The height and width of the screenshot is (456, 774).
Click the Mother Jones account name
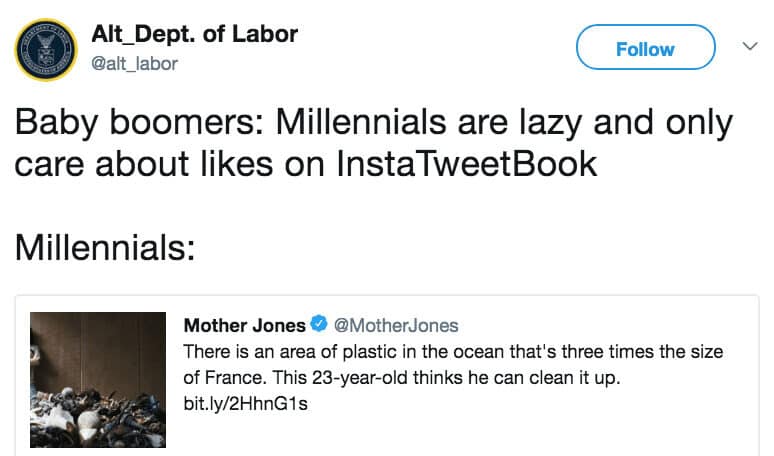244,325
